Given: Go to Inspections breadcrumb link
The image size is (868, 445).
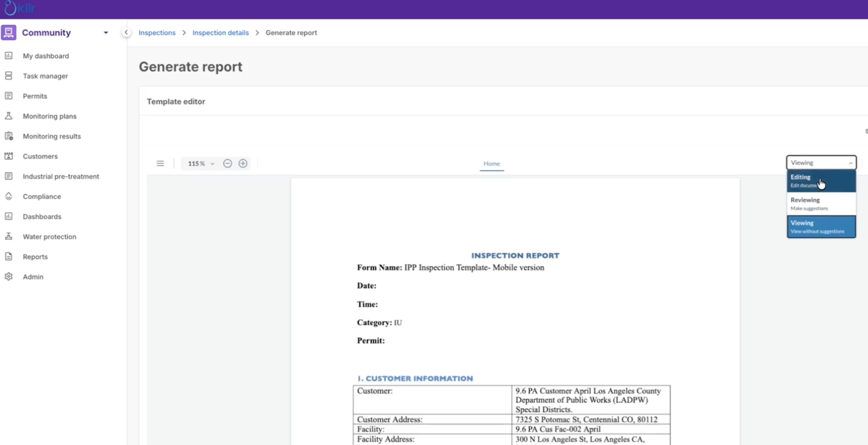Looking at the screenshot, I should [x=157, y=33].
